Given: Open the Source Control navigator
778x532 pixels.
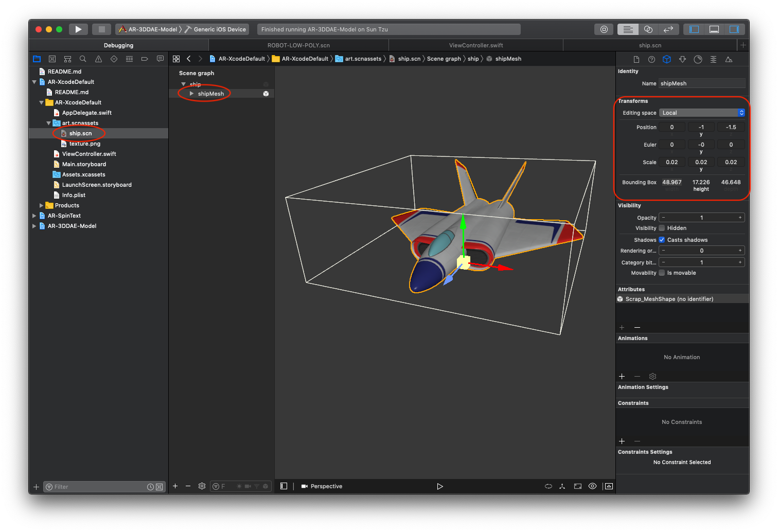Looking at the screenshot, I should (52, 59).
